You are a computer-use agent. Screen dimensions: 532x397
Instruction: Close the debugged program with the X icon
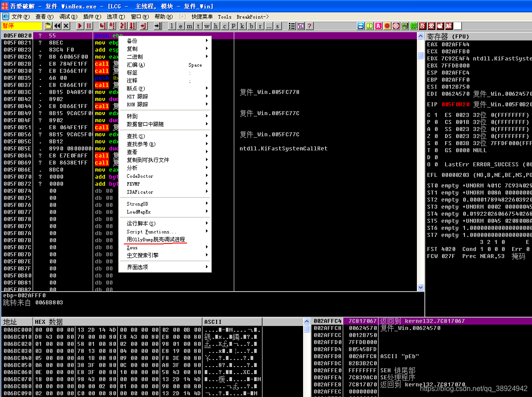(66, 26)
